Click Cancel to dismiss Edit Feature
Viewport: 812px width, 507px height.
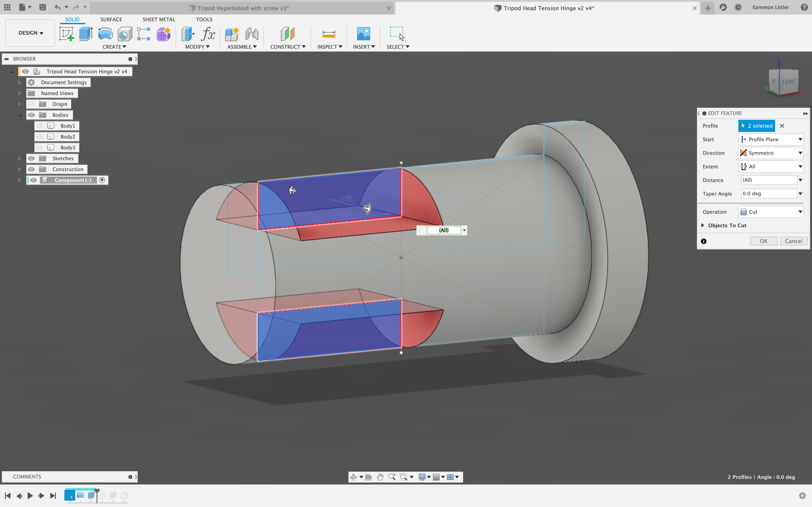pyautogui.click(x=793, y=240)
